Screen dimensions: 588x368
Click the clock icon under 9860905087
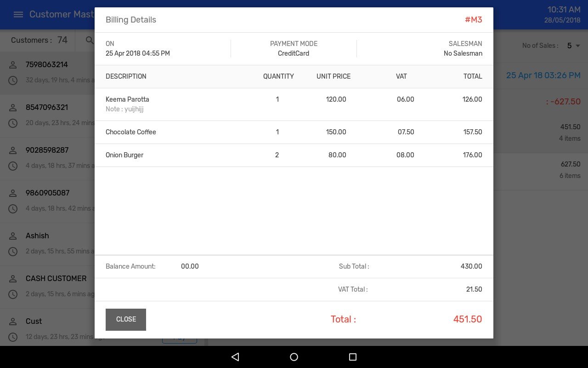click(13, 208)
